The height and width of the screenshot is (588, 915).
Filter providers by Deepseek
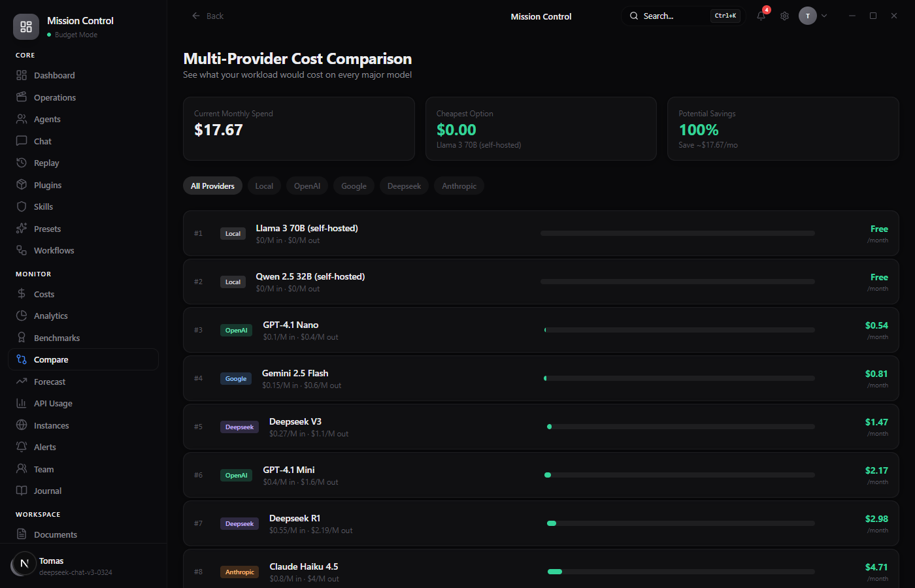tap(404, 186)
